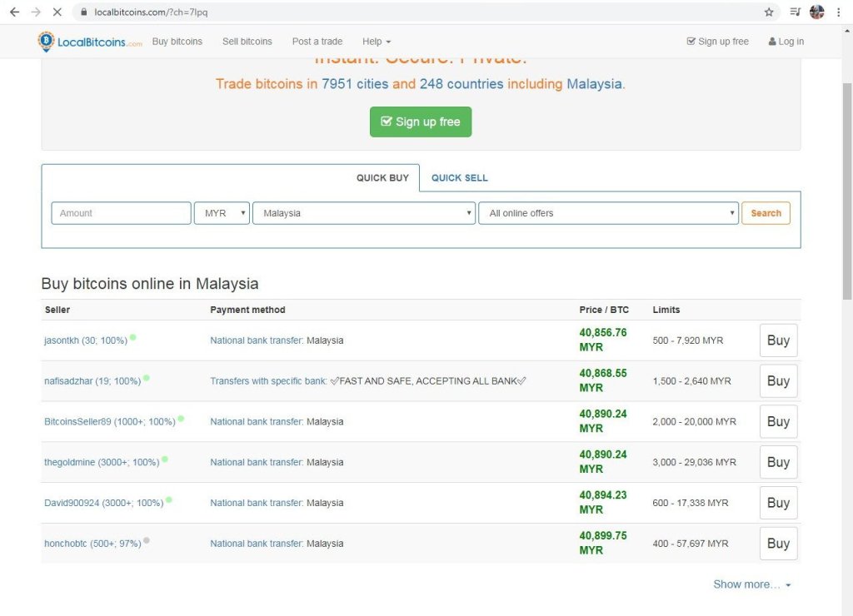Image resolution: width=853 pixels, height=616 pixels.
Task: Open the MYR currency dropdown
Action: click(x=222, y=213)
